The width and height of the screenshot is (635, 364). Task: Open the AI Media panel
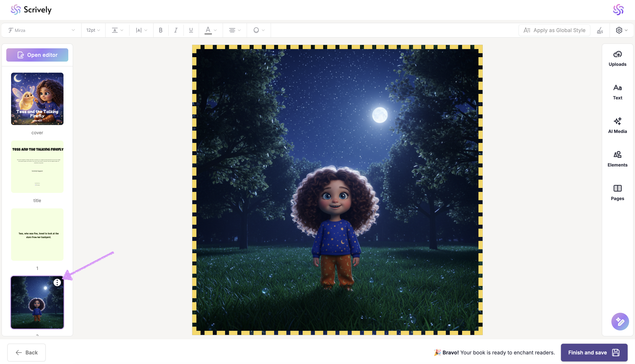(617, 126)
